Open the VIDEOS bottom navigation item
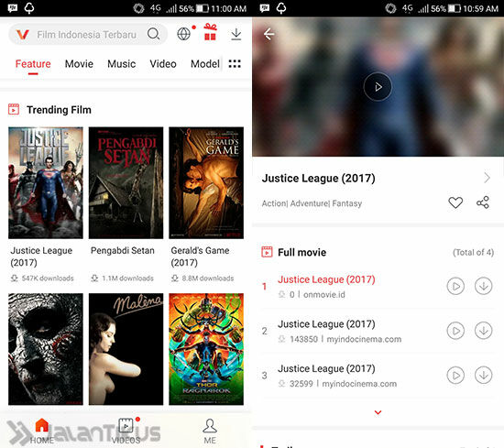The image size is (504, 448). [126, 431]
